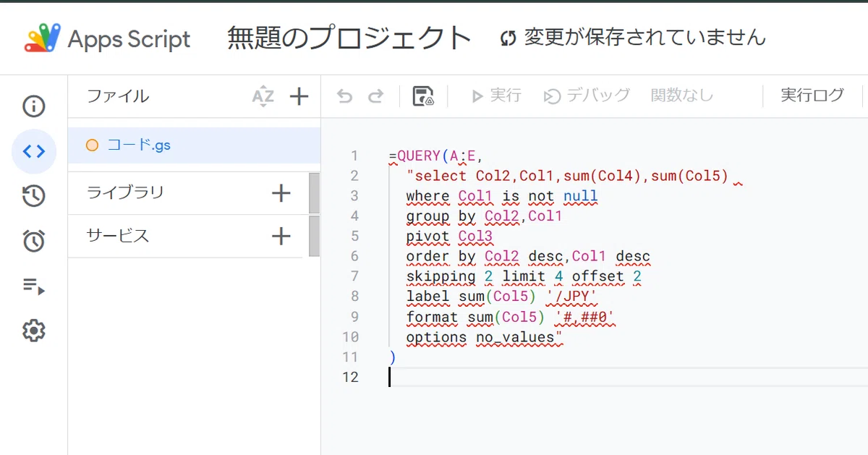The height and width of the screenshot is (455, 868).
Task: Run the script with 実行 button
Action: point(496,95)
